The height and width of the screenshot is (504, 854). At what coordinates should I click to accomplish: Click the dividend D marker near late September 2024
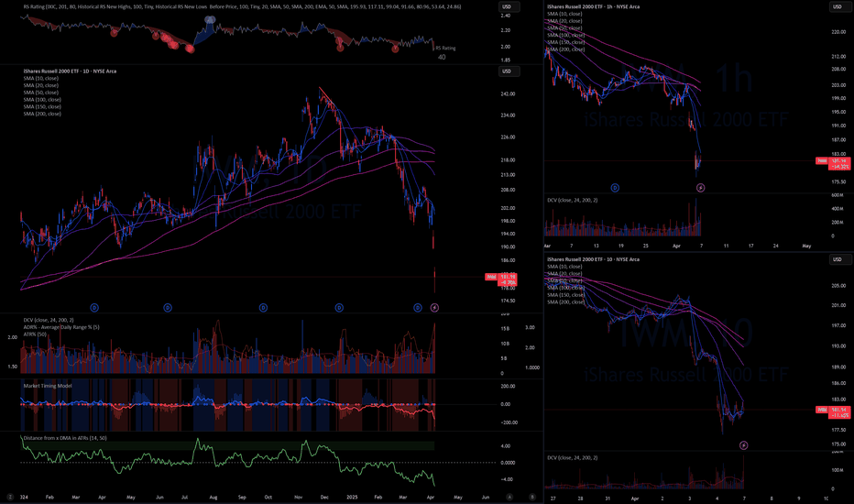tap(263, 308)
